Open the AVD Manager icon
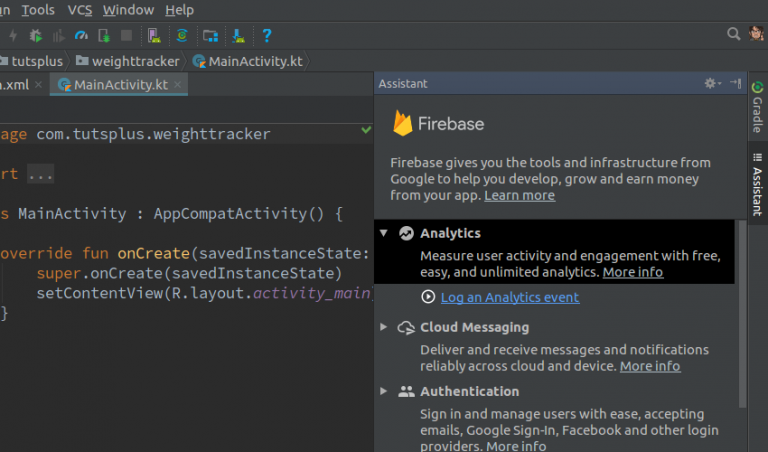This screenshot has width=768, height=452. click(154, 35)
